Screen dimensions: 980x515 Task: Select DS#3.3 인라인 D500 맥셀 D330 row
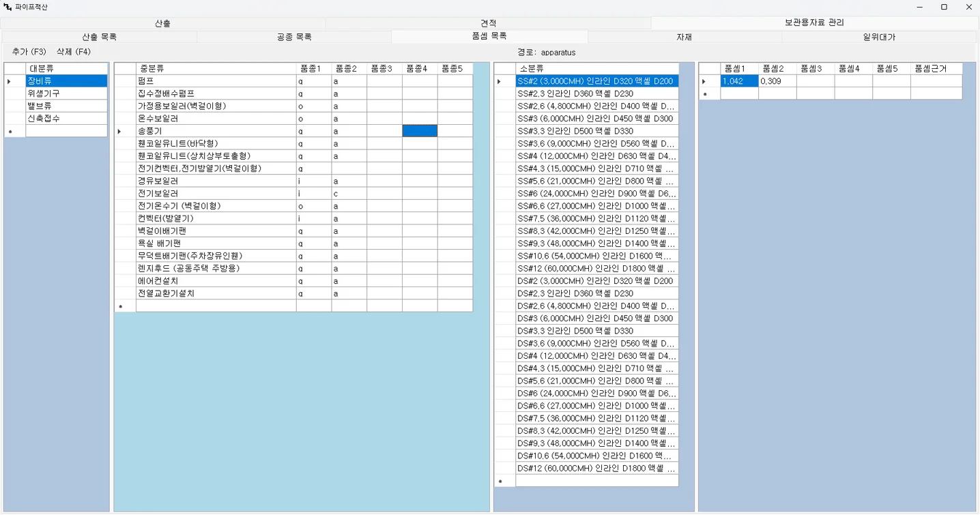tap(596, 331)
